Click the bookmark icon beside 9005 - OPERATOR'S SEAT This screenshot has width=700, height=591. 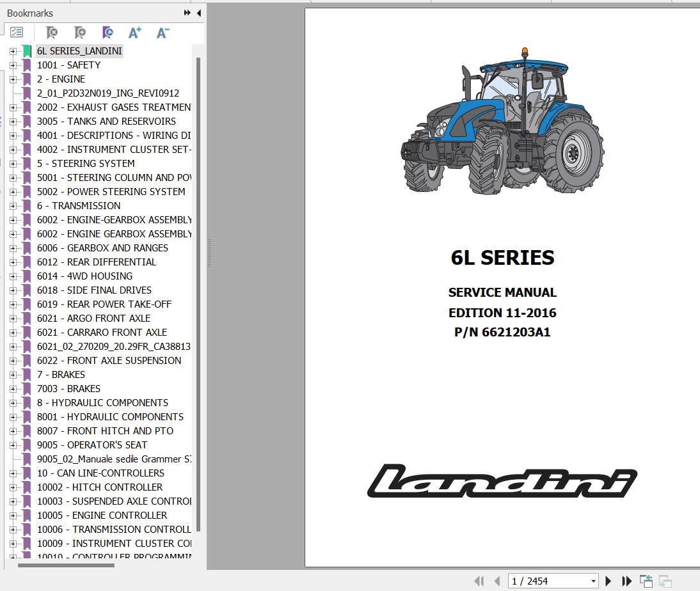27,445
